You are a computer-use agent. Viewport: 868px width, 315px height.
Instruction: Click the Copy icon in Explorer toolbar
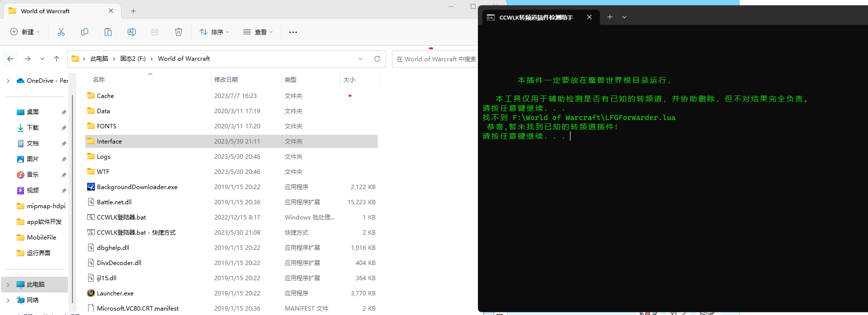(x=85, y=32)
